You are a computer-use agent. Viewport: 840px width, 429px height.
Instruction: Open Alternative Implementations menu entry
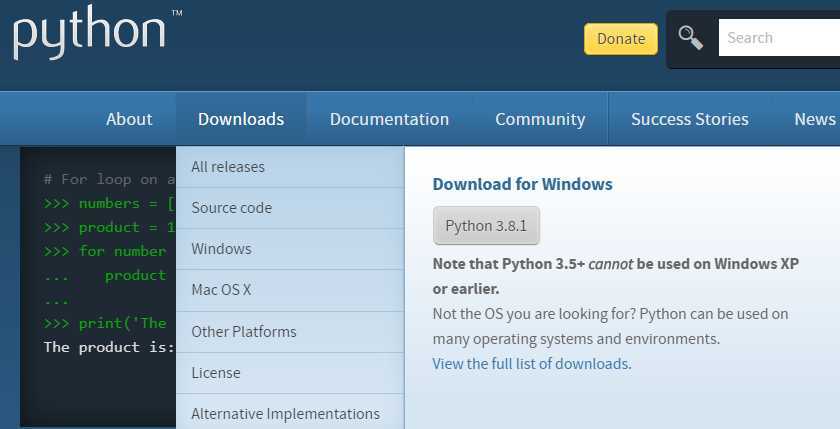click(285, 413)
